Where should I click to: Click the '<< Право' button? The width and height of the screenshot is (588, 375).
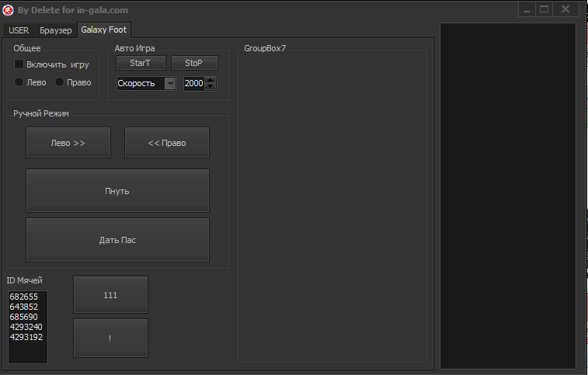(x=167, y=143)
